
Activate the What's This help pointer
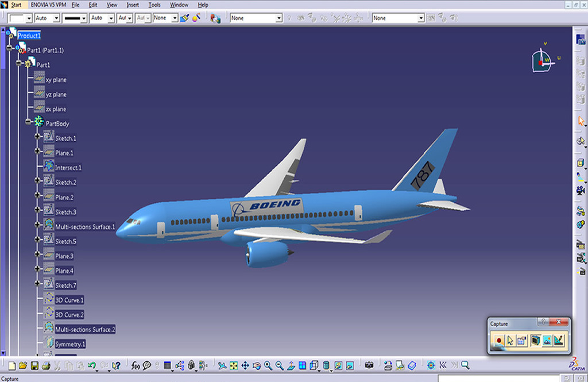pyautogui.click(x=116, y=365)
